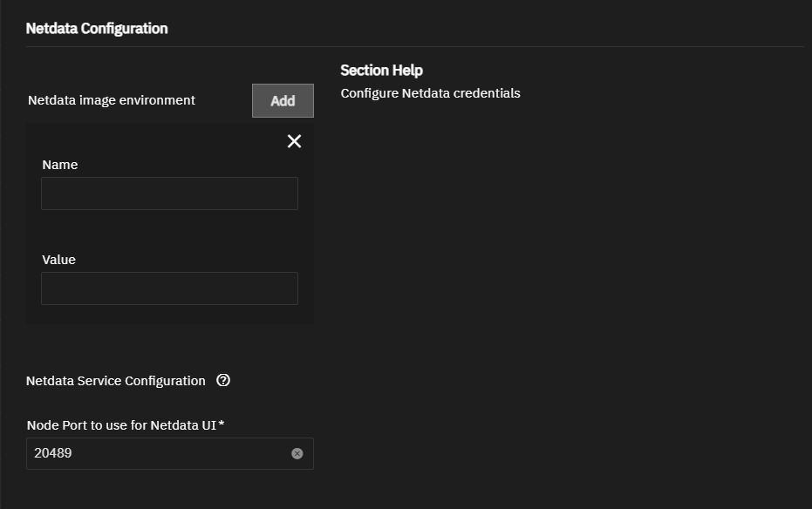Viewport: 812px width, 509px height.
Task: Click the Name field label
Action: pos(60,165)
